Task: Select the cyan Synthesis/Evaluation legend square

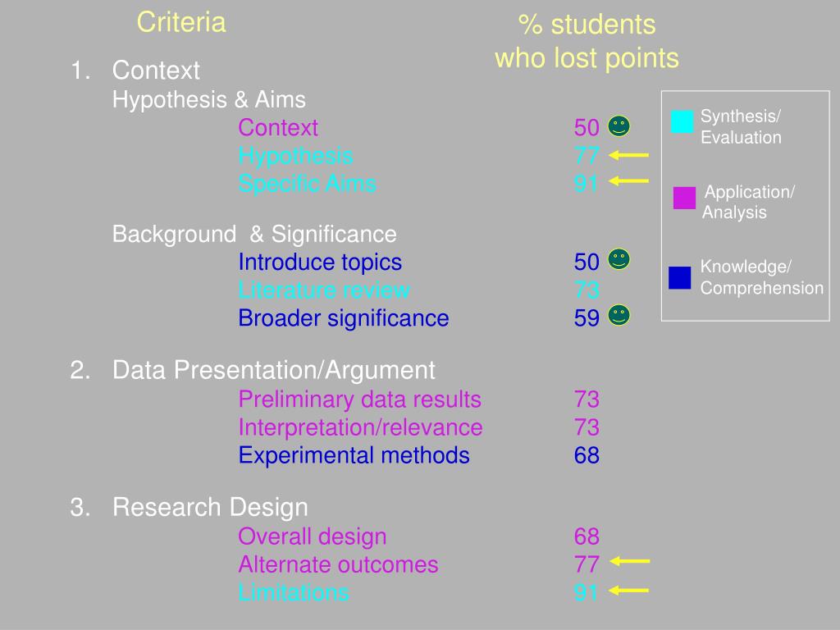Action: (682, 121)
